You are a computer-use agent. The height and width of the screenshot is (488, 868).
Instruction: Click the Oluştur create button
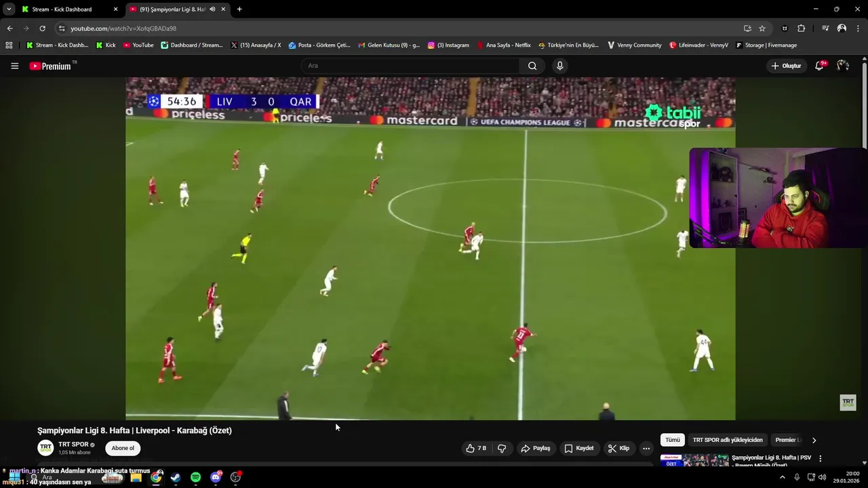pos(786,66)
